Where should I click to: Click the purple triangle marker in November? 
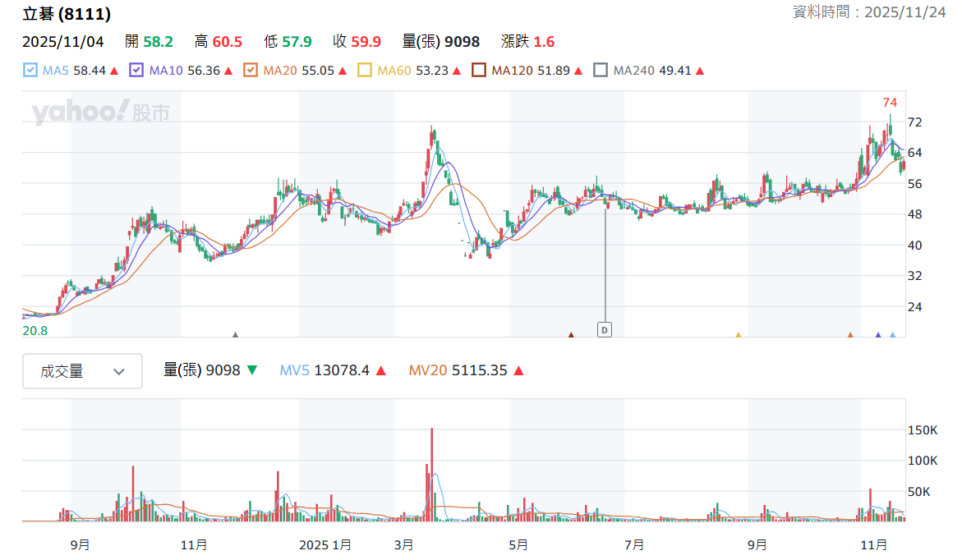(x=878, y=335)
